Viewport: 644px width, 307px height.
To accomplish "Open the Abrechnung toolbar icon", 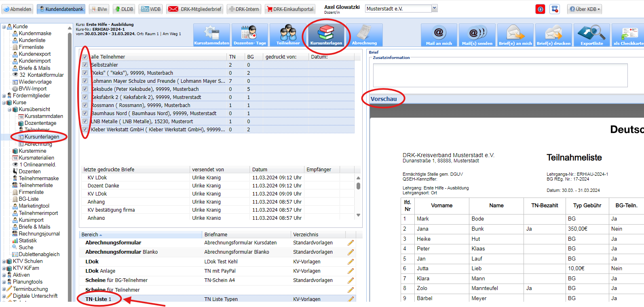I will [364, 35].
